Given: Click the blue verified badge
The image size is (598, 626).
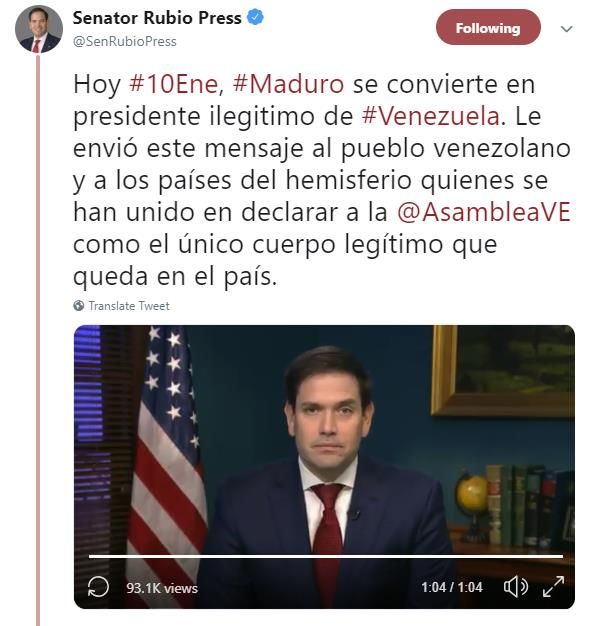Looking at the screenshot, I should tap(255, 18).
